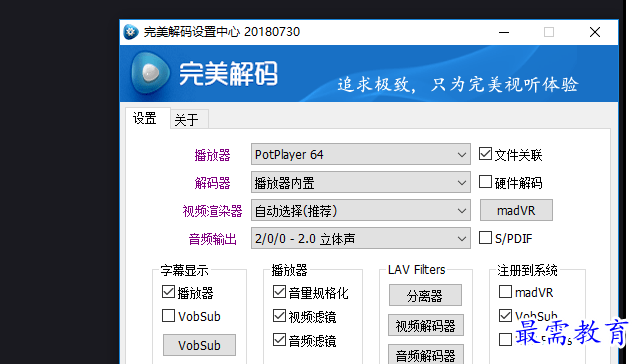Open the 视频渲染器 dropdown 自动选择(推荐)
The height and width of the screenshot is (364, 637).
361,211
